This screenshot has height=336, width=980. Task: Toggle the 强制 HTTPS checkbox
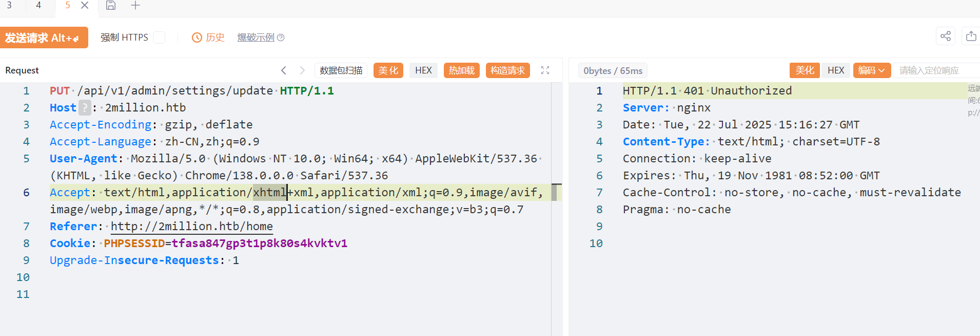pyautogui.click(x=159, y=38)
